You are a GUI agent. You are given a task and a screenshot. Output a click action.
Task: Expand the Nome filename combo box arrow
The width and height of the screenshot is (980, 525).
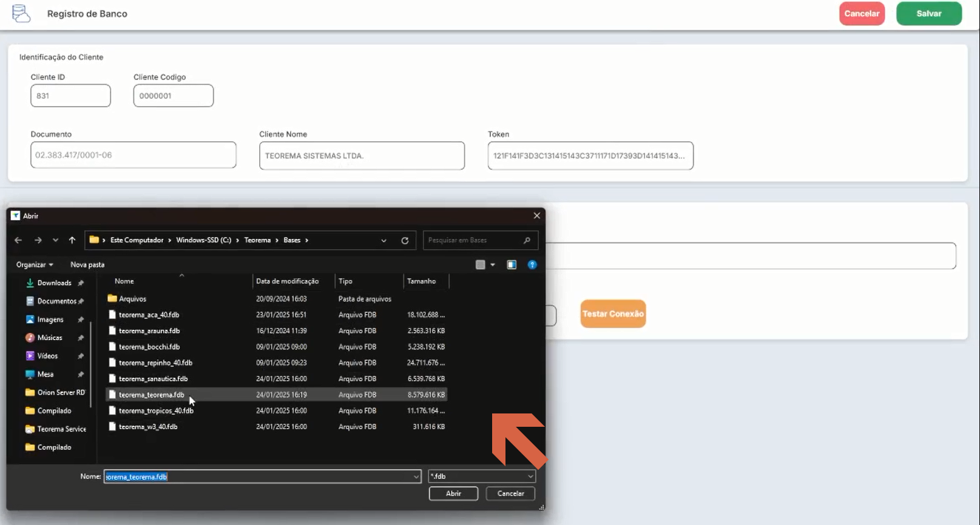pos(416,477)
